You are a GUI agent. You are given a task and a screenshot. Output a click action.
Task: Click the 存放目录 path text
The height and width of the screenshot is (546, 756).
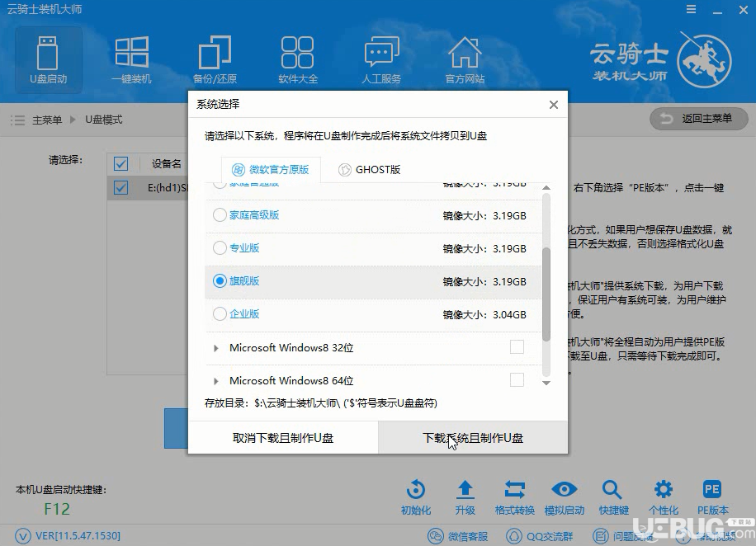[321, 402]
